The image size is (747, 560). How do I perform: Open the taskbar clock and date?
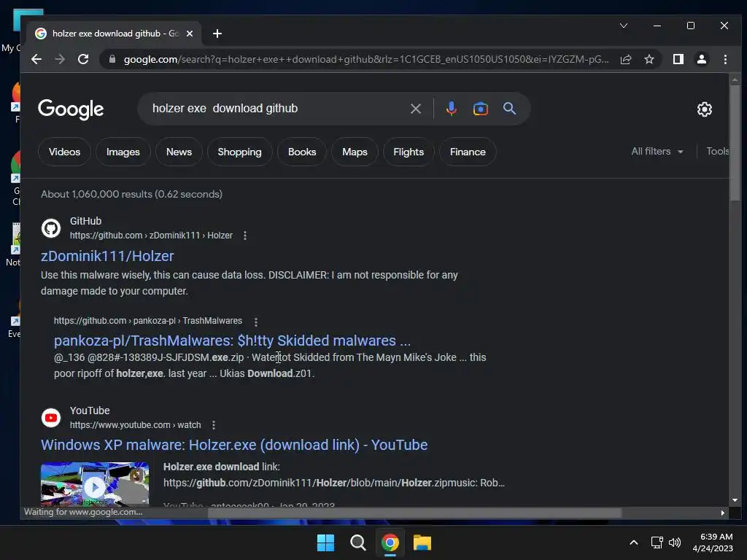[713, 542]
